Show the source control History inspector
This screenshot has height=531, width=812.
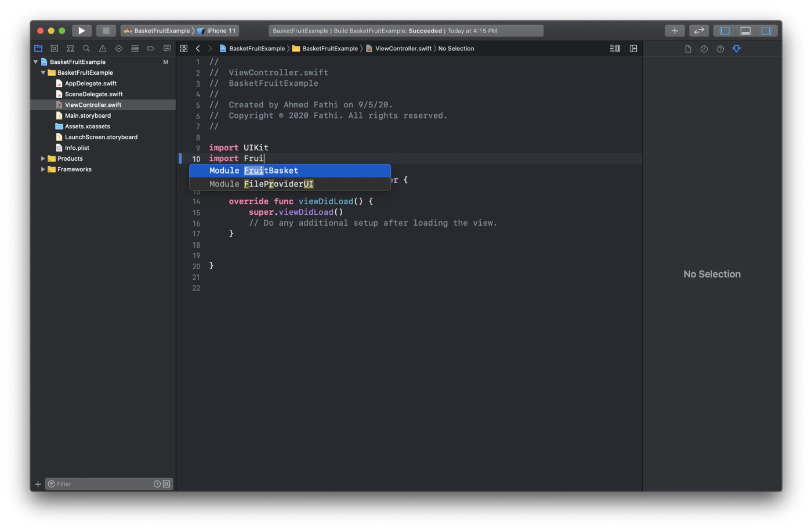point(704,49)
